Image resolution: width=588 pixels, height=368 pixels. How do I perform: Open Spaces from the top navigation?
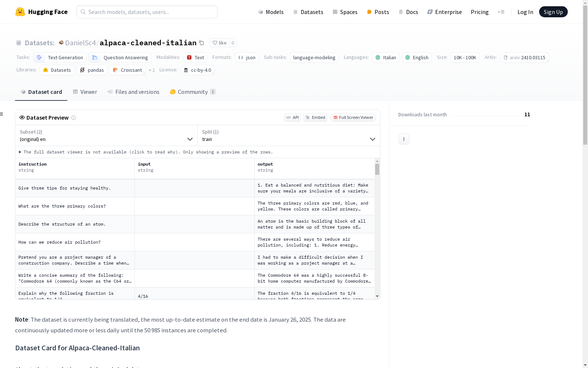pos(345,12)
